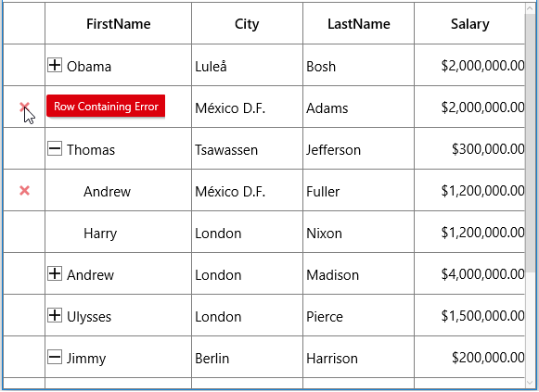Collapse the Thomas row
Screen dimensions: 539x392
(x=55, y=148)
